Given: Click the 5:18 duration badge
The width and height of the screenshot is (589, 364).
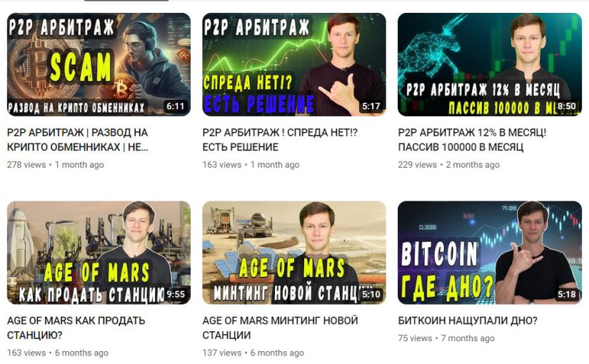Looking at the screenshot, I should point(566,294).
